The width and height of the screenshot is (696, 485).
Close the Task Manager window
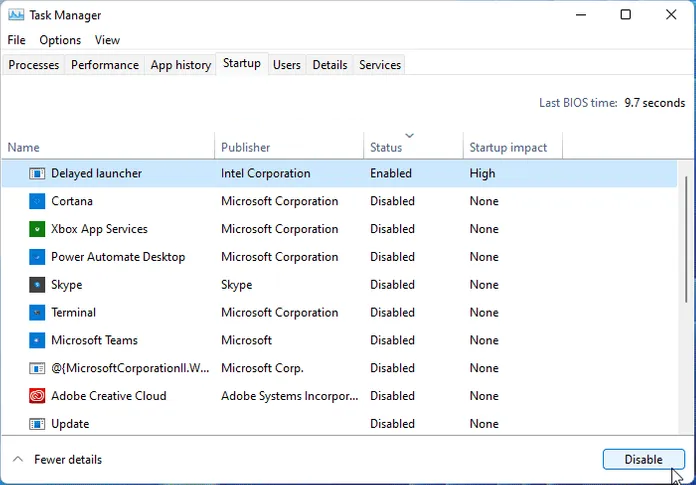point(671,15)
